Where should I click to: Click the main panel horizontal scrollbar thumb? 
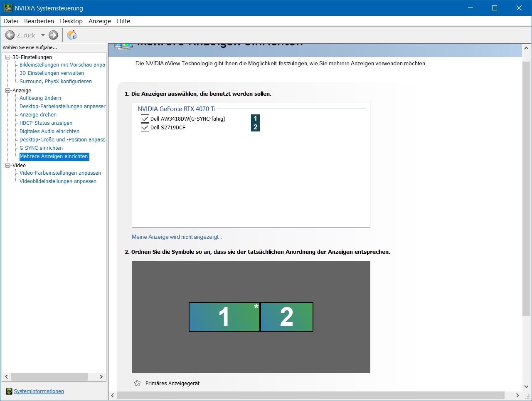click(311, 395)
